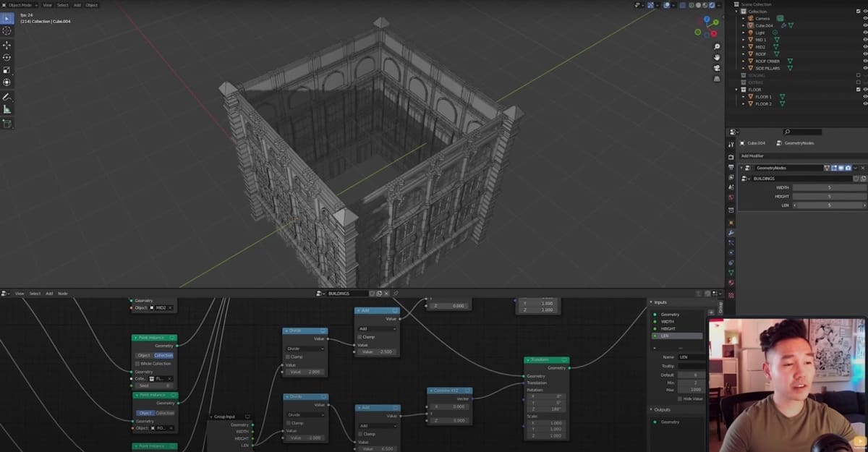This screenshot has height=452, width=868.
Task: Hide SIDE PILLARS in the outliner
Action: [x=865, y=68]
